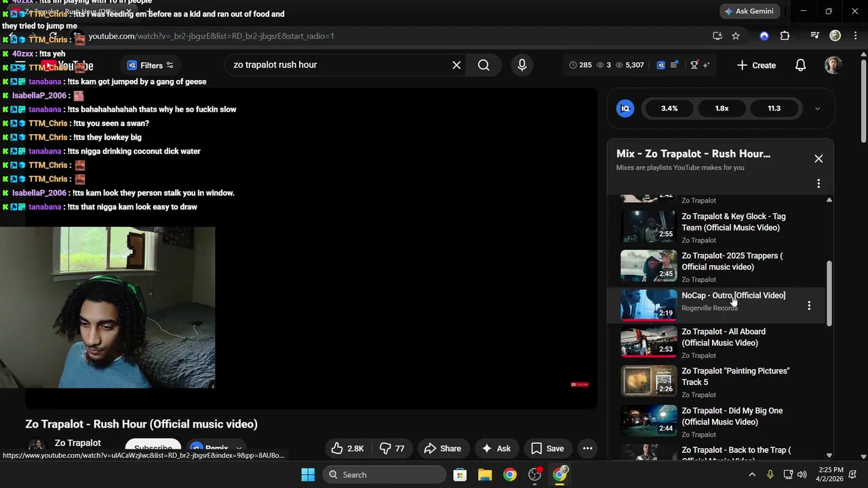The image size is (868, 488).
Task: Click the taskbar microphone indicator
Action: tap(770, 474)
